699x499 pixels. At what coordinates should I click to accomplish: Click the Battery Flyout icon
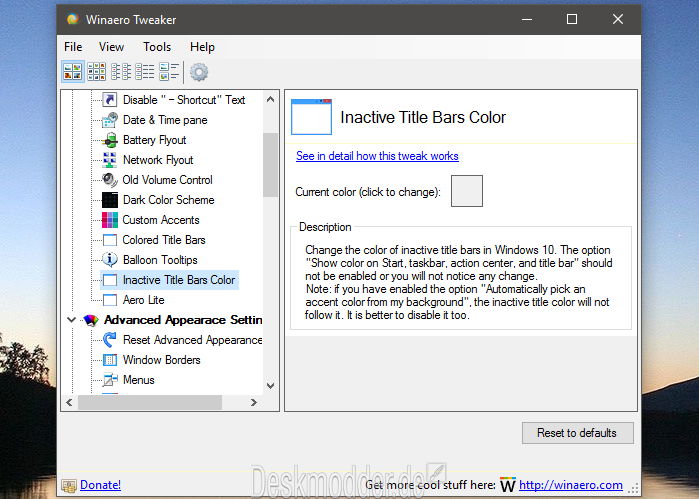(x=110, y=140)
